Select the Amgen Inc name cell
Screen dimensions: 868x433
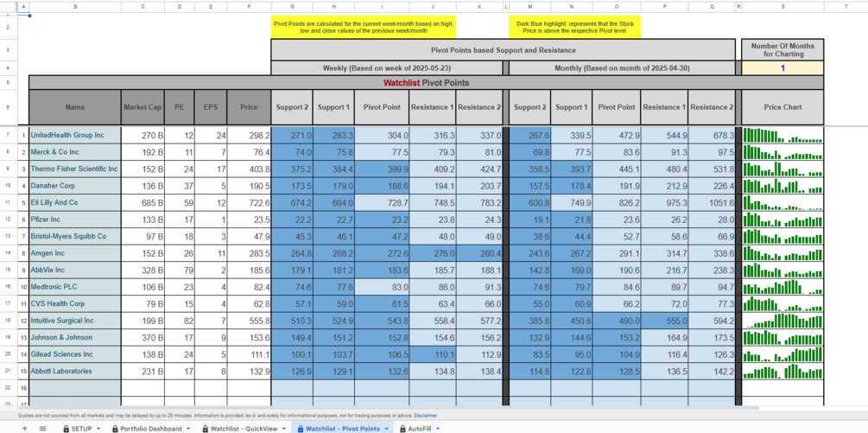[x=75, y=253]
